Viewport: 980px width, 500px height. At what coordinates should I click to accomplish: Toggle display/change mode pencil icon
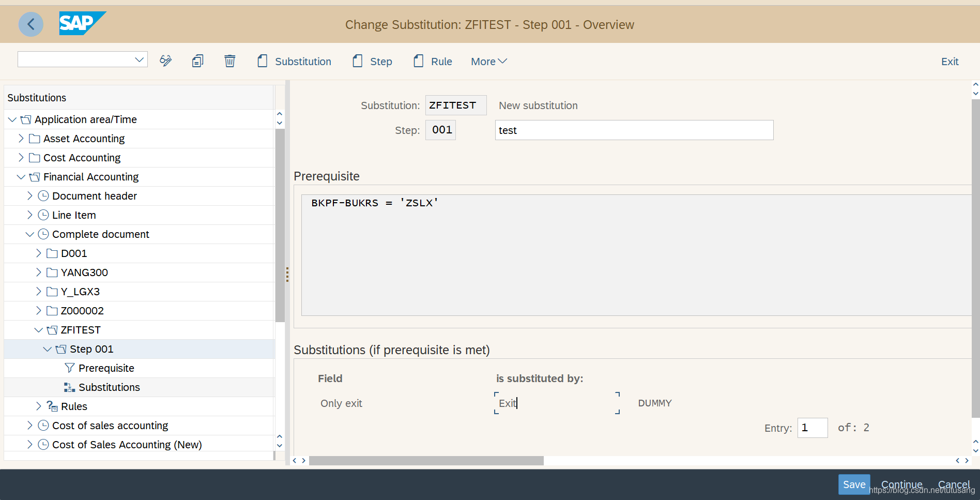pos(165,61)
